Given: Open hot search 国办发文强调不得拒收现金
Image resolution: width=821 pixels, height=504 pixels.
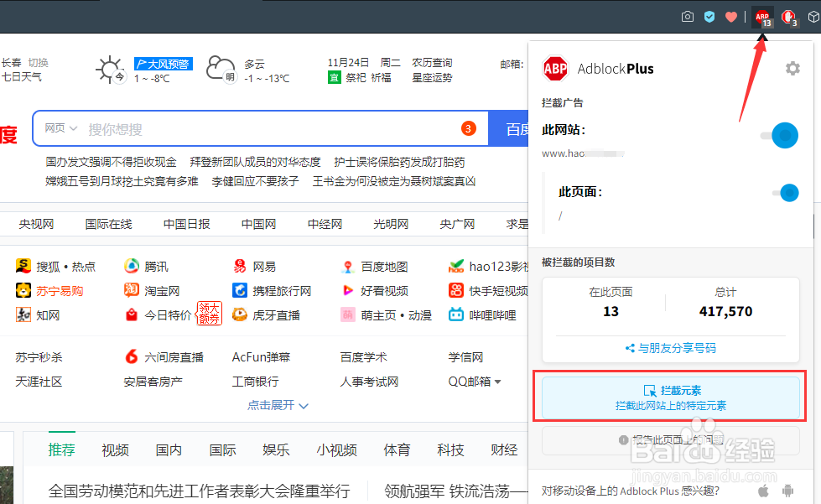Looking at the screenshot, I should 111,162.
